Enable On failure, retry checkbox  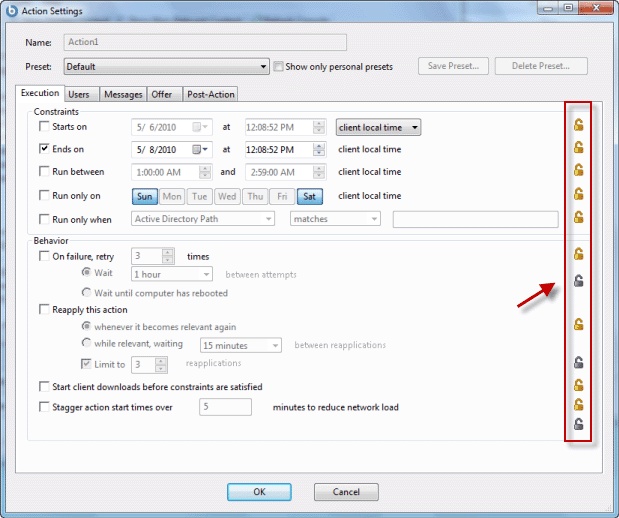44,256
